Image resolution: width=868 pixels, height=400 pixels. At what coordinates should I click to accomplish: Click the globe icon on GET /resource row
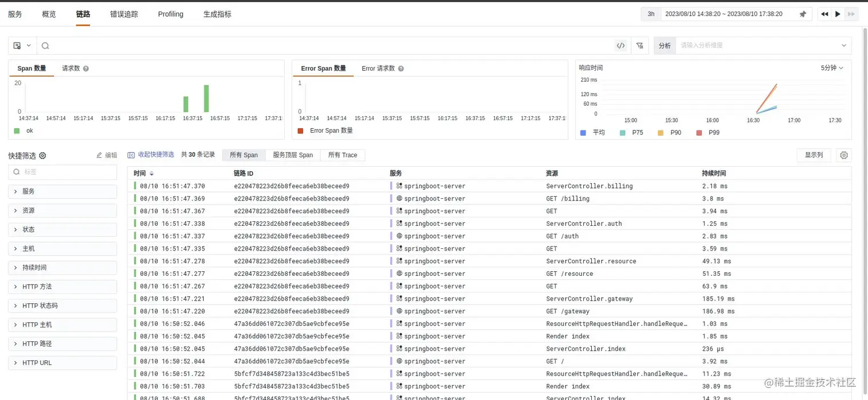(399, 274)
